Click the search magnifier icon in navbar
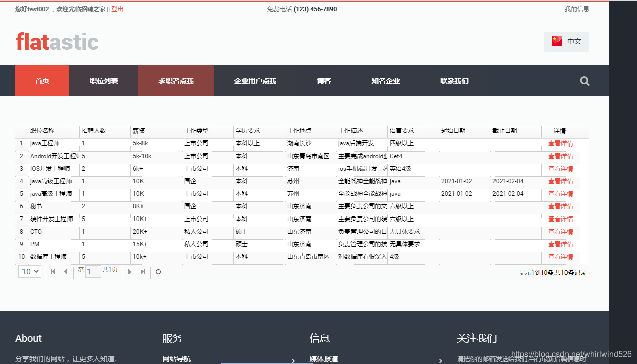The width and height of the screenshot is (637, 364). tap(584, 81)
